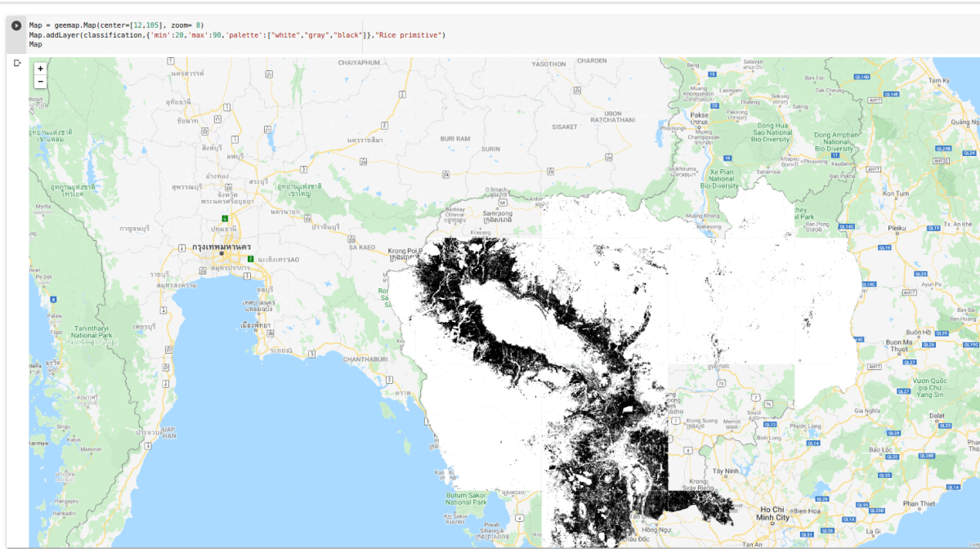This screenshot has width=980, height=549.
Task: Click the Bangkok city center dot marker
Action: pyautogui.click(x=222, y=252)
